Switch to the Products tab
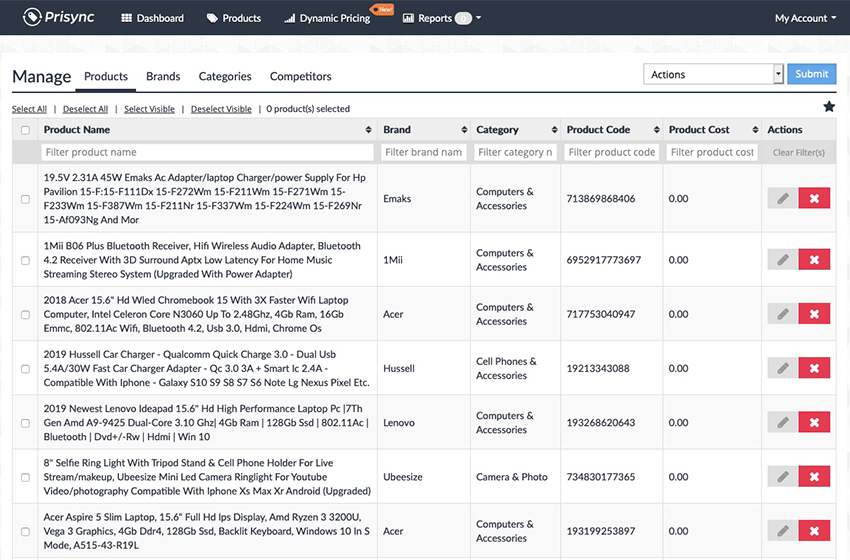850x560 pixels. [106, 76]
